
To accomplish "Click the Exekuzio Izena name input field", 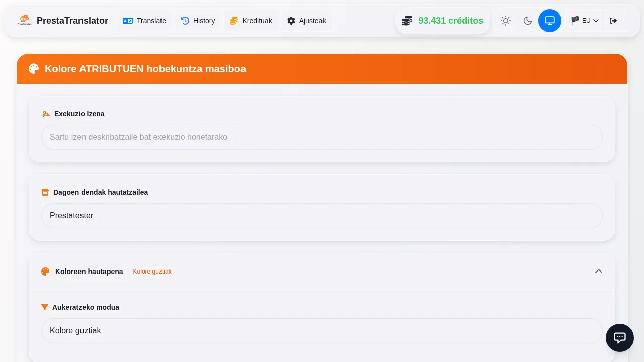I will [x=322, y=137].
